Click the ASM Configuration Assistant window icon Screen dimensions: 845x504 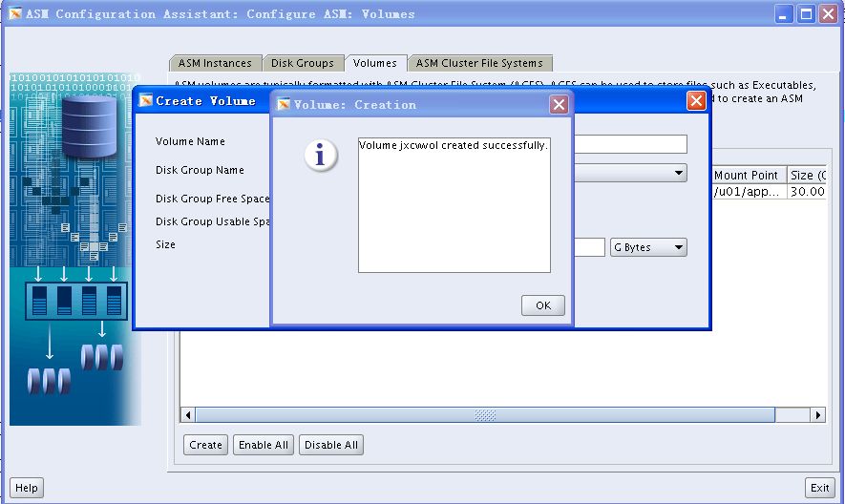point(15,13)
